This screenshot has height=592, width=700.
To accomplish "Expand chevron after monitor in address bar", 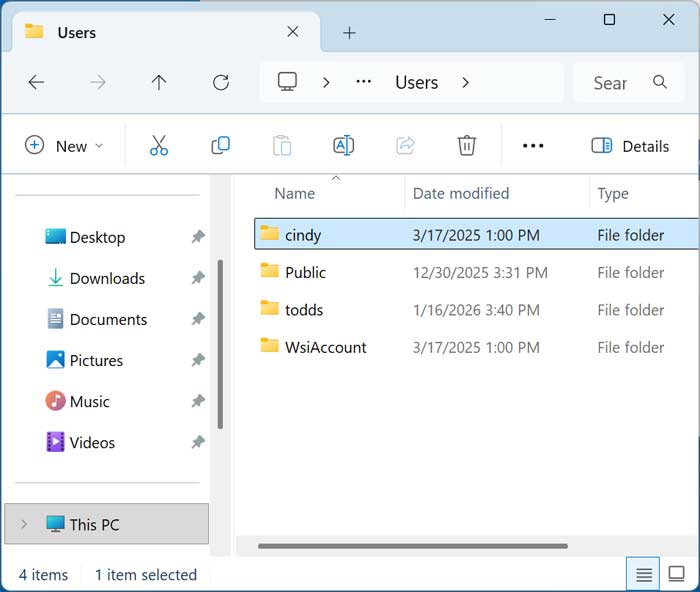I will [326, 83].
